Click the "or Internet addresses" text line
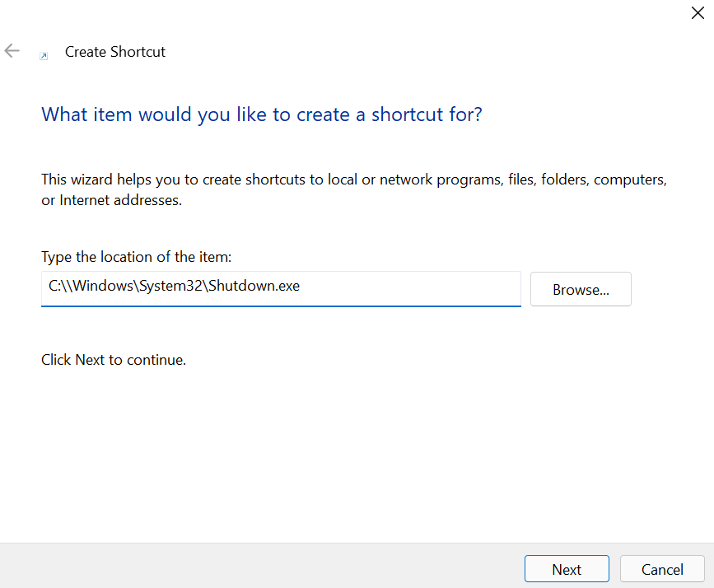 pos(111,200)
